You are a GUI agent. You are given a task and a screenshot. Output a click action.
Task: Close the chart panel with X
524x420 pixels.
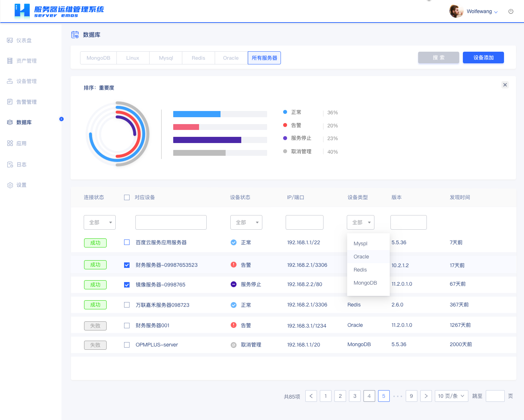(505, 85)
